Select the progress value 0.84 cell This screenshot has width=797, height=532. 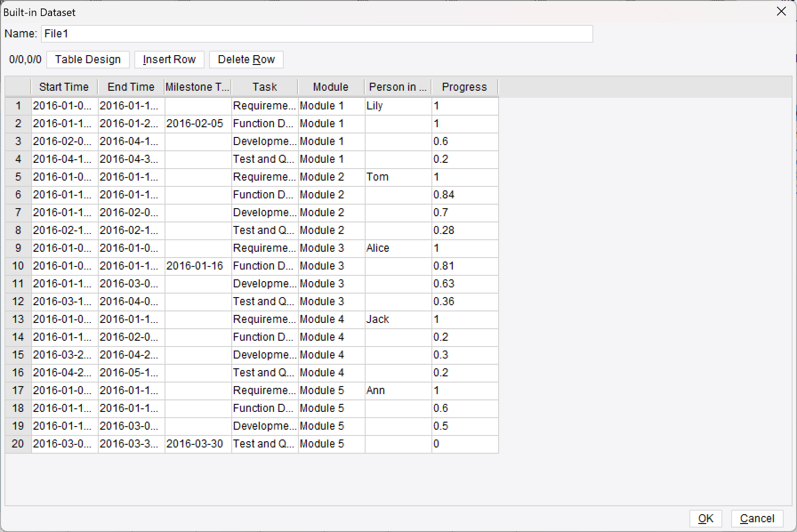(x=464, y=195)
